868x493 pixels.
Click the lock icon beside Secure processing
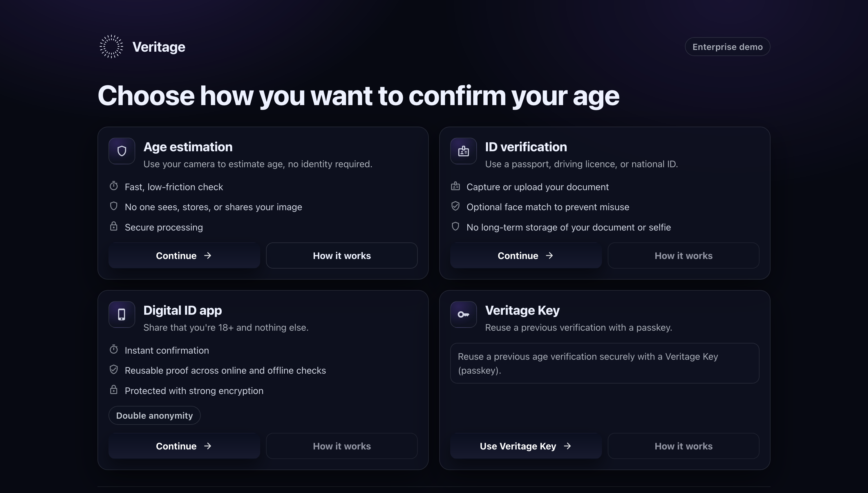click(x=114, y=226)
